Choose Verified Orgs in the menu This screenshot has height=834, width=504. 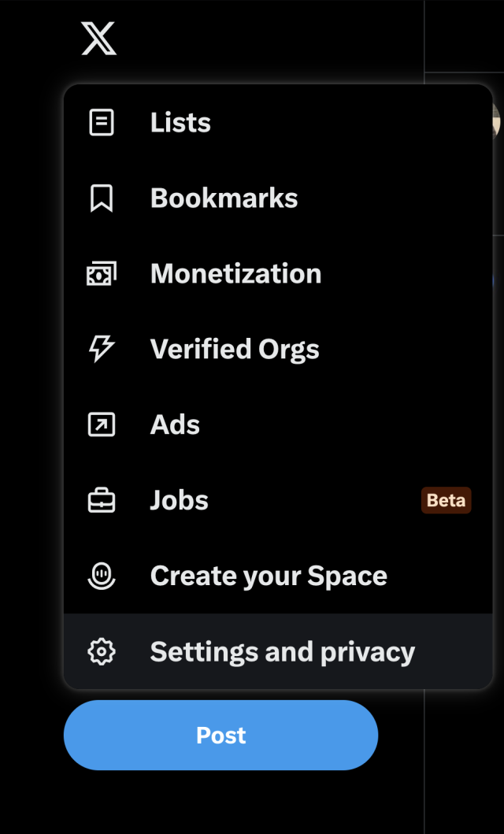pos(234,349)
